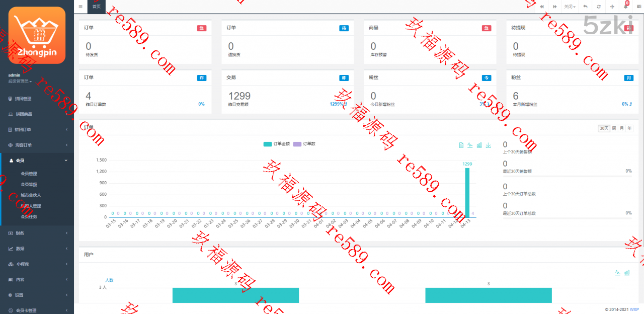Image resolution: width=644 pixels, height=314 pixels.
Task: Download order chart as image
Action: click(x=488, y=145)
